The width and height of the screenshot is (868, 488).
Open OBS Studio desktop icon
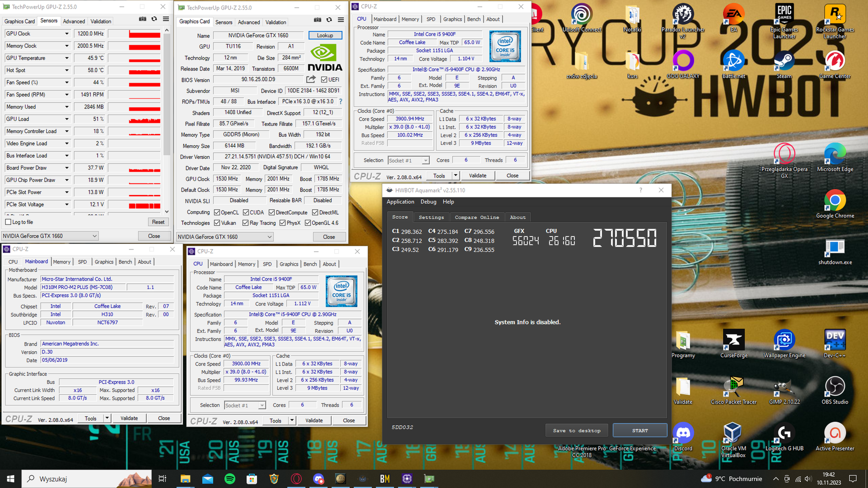click(835, 390)
